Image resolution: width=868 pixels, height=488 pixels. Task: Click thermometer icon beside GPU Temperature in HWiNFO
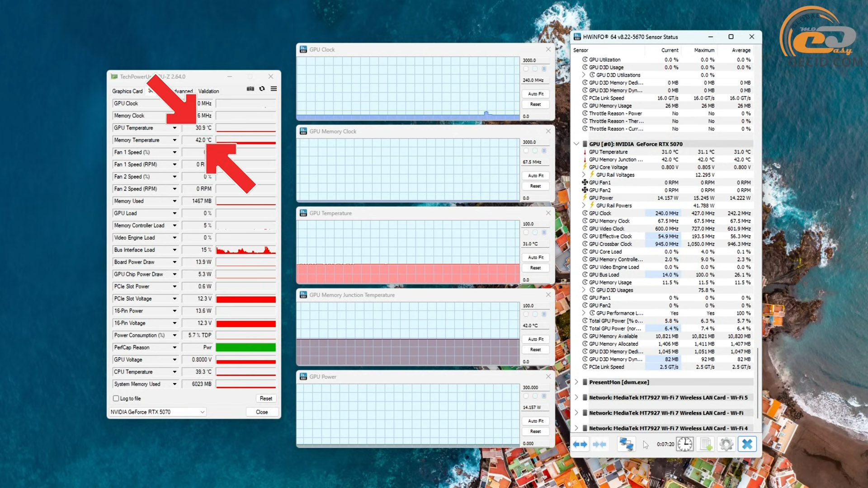pyautogui.click(x=585, y=152)
